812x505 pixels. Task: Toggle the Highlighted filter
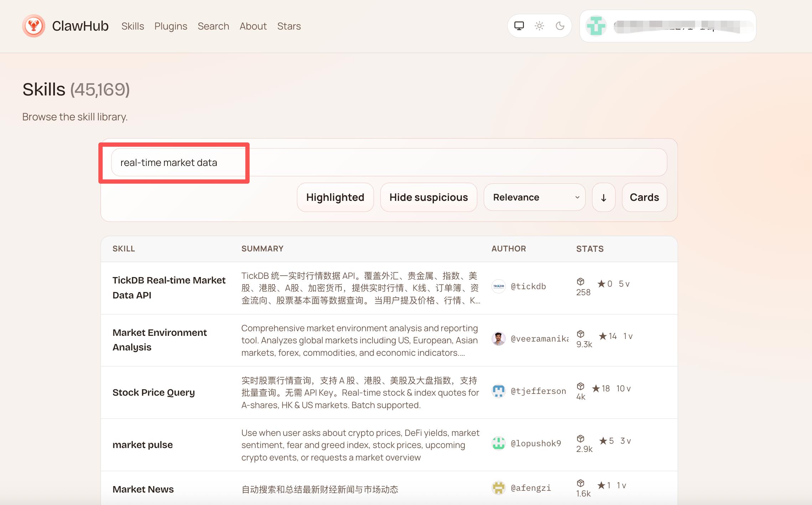335,197
